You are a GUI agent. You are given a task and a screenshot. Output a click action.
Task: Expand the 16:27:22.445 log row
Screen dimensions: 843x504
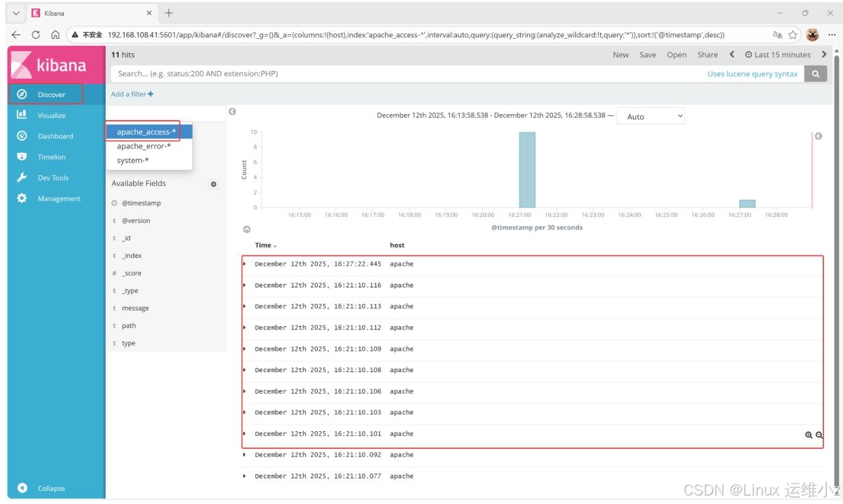245,264
